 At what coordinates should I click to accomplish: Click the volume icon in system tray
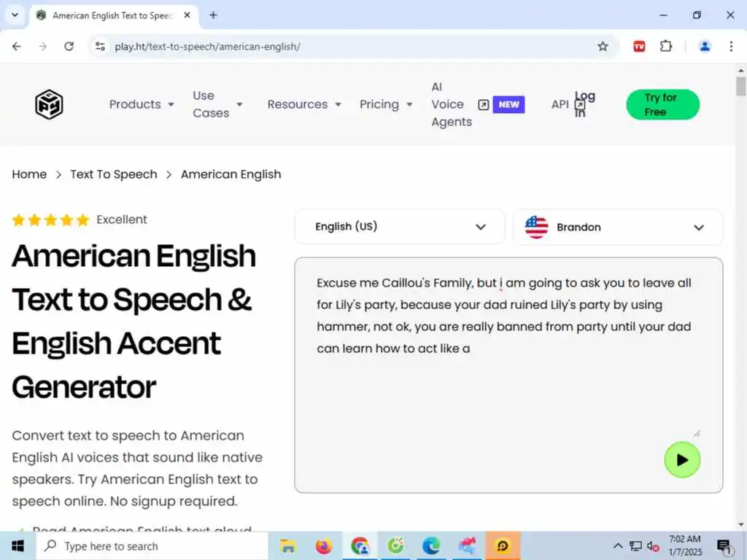(x=653, y=546)
